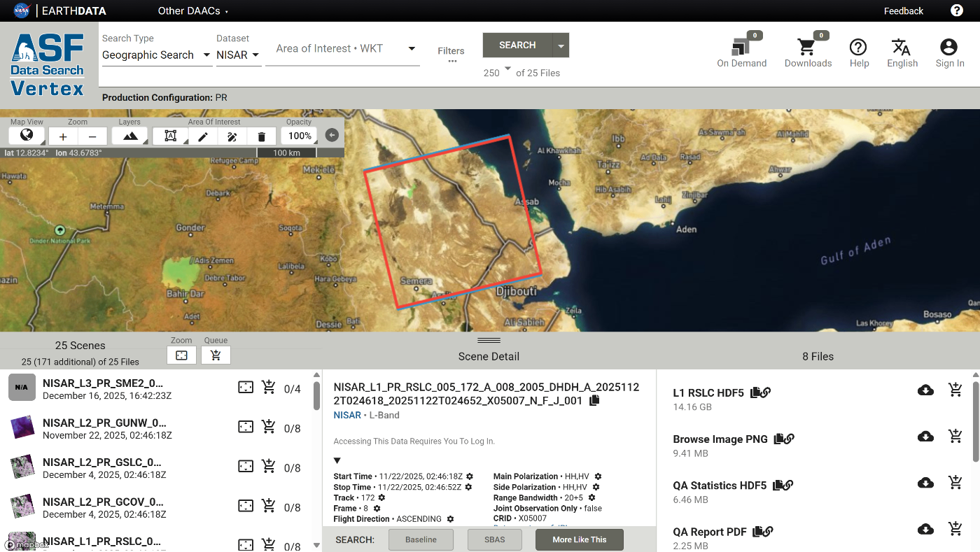Go to the ASF Data Search Vertex home
Viewport: 980px width, 552px height.
point(48,64)
